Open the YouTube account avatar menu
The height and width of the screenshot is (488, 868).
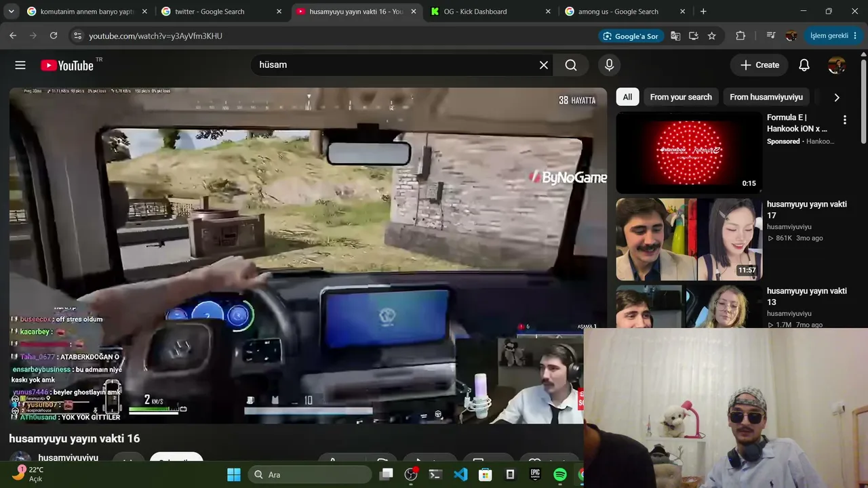[x=837, y=65]
